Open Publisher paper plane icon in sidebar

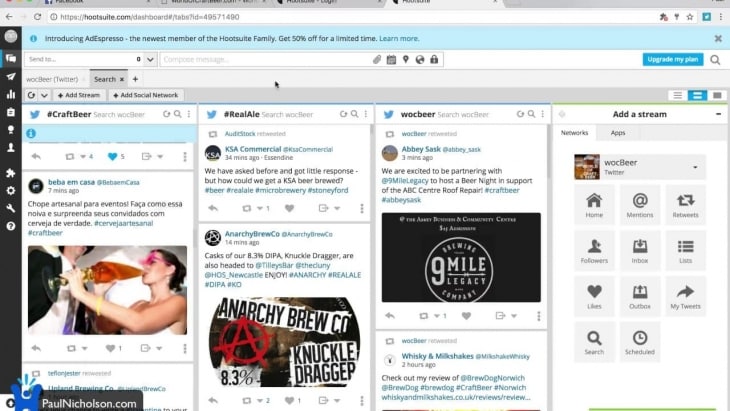tap(11, 76)
